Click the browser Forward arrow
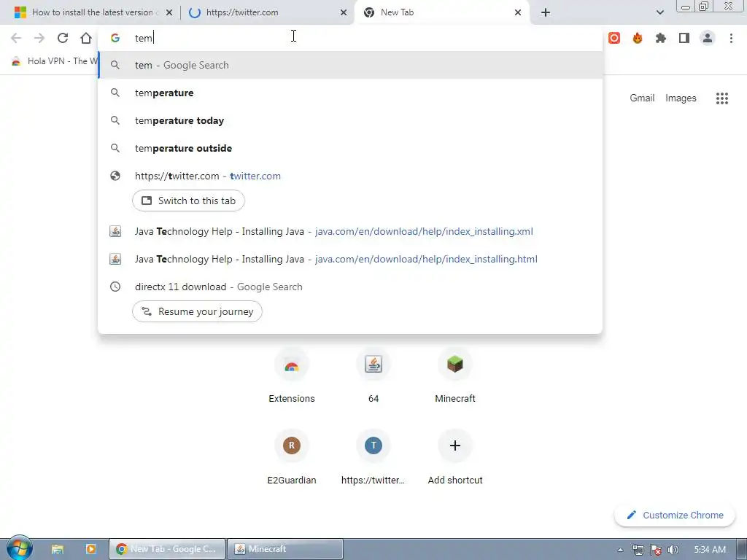The width and height of the screenshot is (747, 560). tap(39, 38)
